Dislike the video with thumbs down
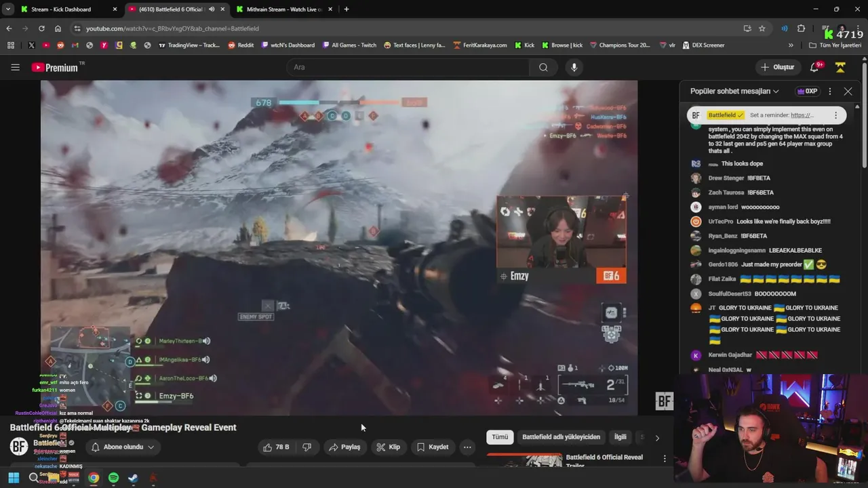868x488 pixels. click(307, 447)
